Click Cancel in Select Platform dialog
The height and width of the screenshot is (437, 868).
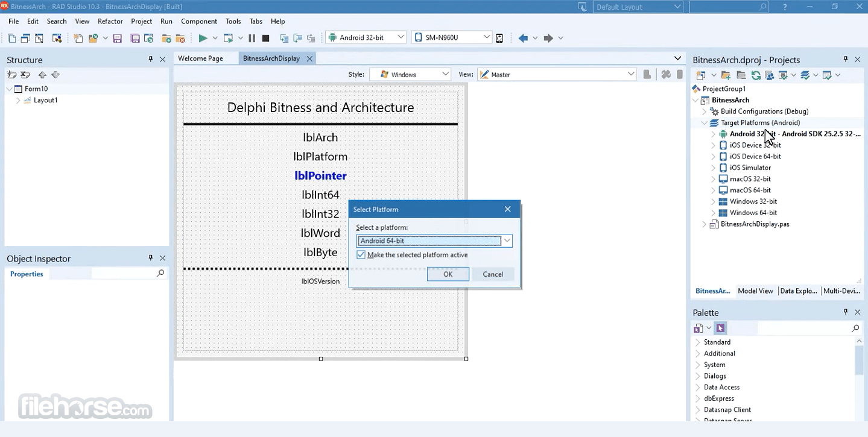(493, 274)
